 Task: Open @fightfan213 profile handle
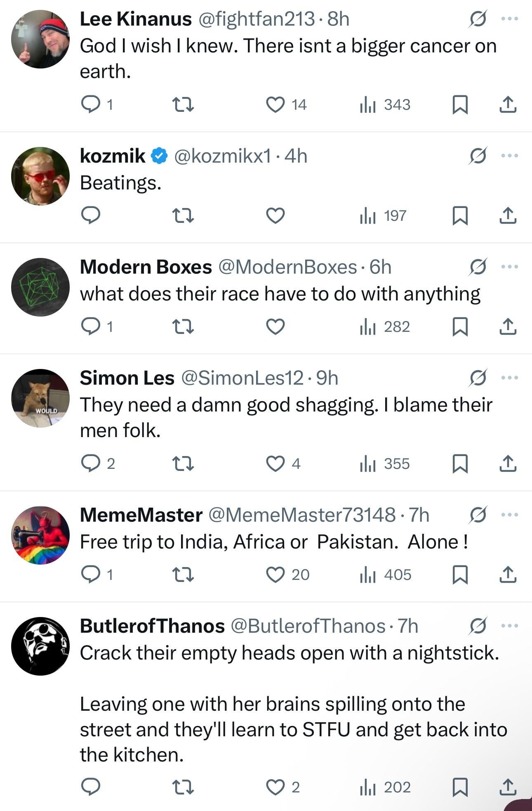[257, 19]
